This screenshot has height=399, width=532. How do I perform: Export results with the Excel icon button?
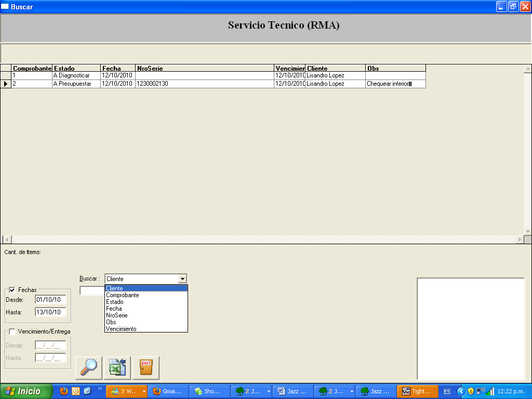(117, 368)
